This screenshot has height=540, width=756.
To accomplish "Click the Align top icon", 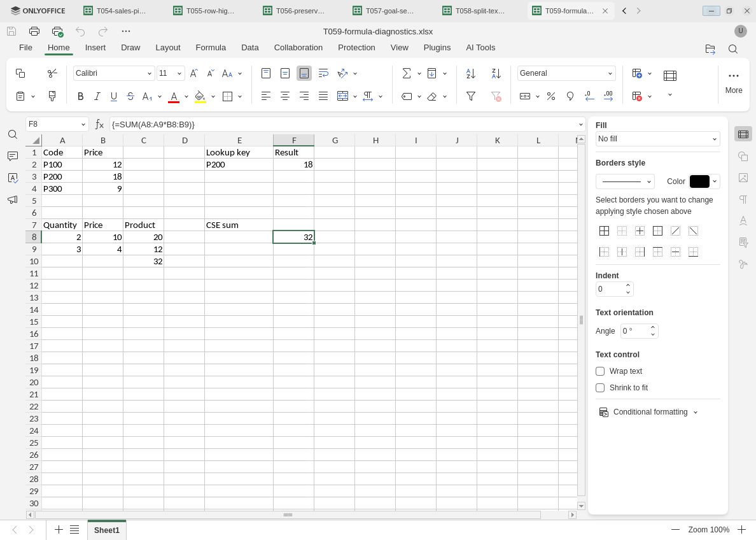I will [265, 73].
